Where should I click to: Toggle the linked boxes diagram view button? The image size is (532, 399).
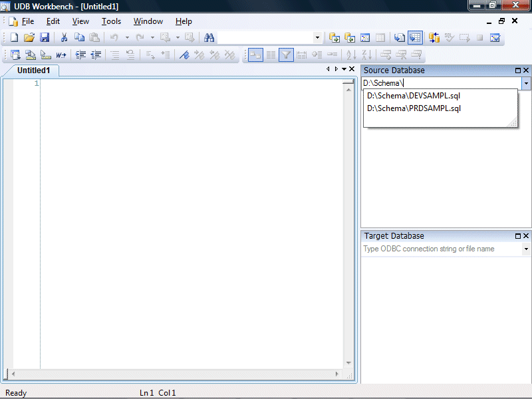(255, 55)
